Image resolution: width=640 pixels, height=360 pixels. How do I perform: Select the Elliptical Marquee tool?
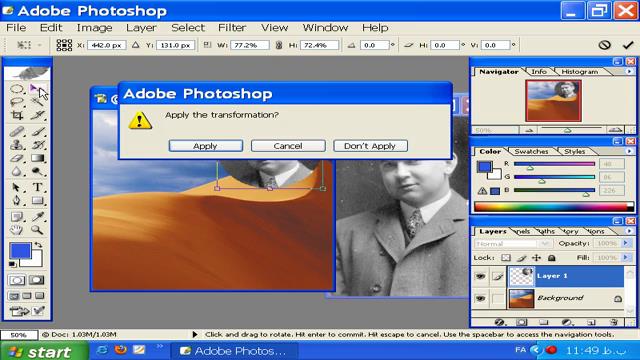[17, 89]
